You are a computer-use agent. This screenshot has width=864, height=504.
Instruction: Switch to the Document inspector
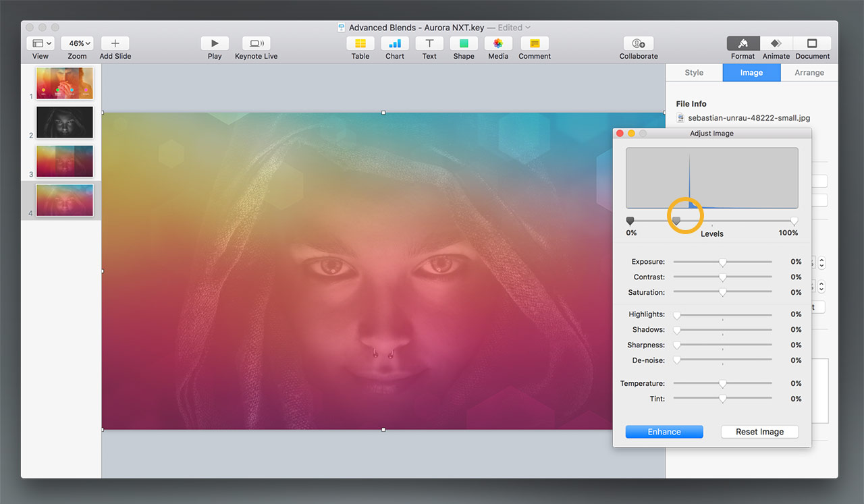coord(812,43)
